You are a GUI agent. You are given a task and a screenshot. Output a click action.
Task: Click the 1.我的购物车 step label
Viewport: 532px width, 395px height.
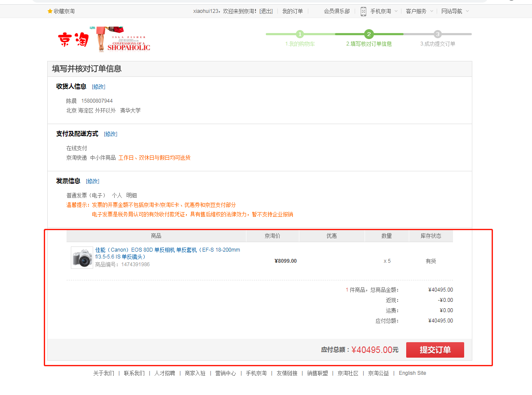click(x=300, y=44)
